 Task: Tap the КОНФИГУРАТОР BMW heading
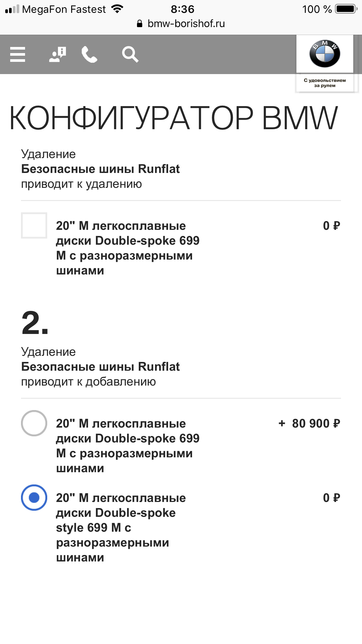(173, 118)
